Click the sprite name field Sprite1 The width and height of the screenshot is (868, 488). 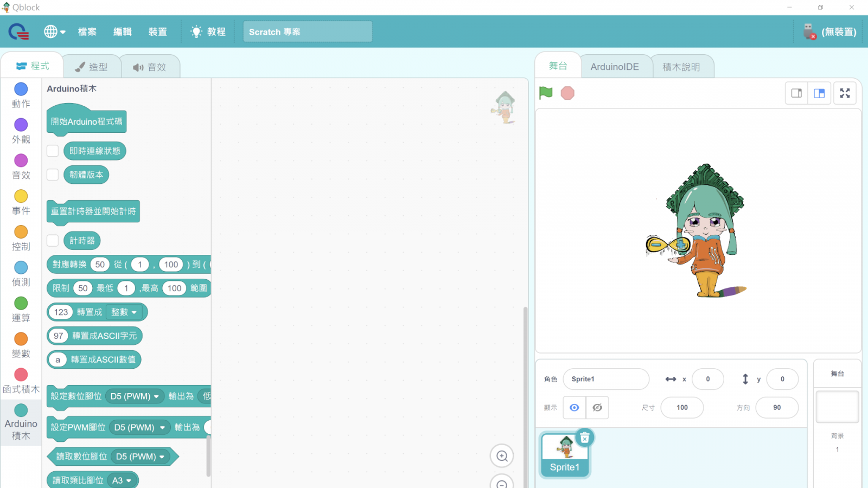606,379
